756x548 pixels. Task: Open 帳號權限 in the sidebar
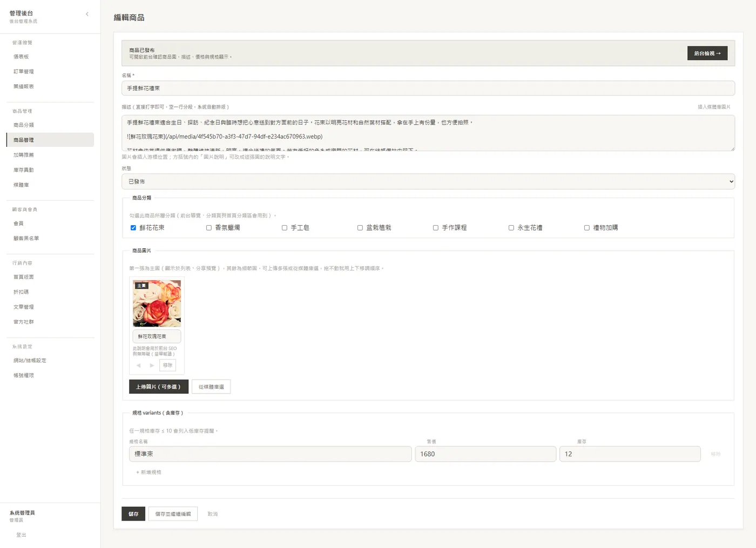point(50,375)
